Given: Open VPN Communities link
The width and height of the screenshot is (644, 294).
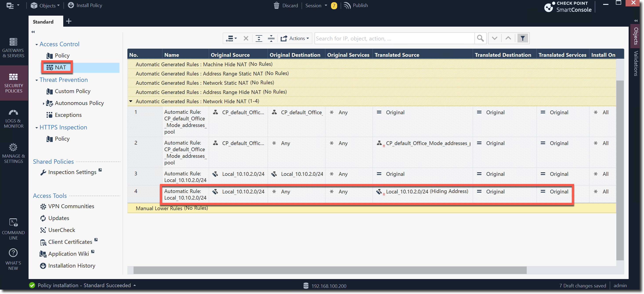Looking at the screenshot, I should [x=71, y=206].
